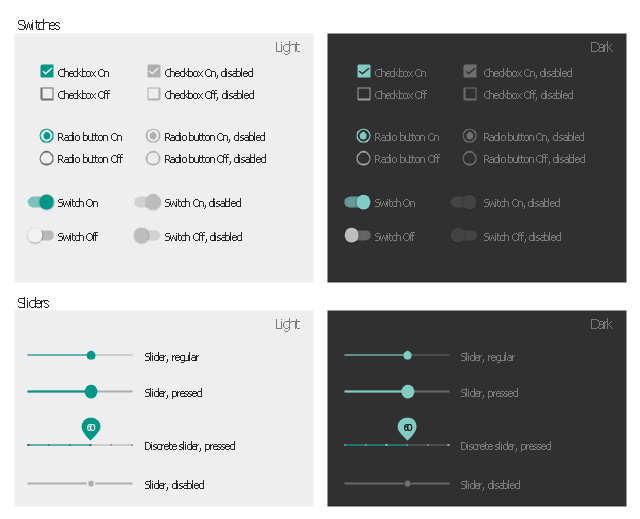Select the light 'Radio button Off' option

pos(47,158)
